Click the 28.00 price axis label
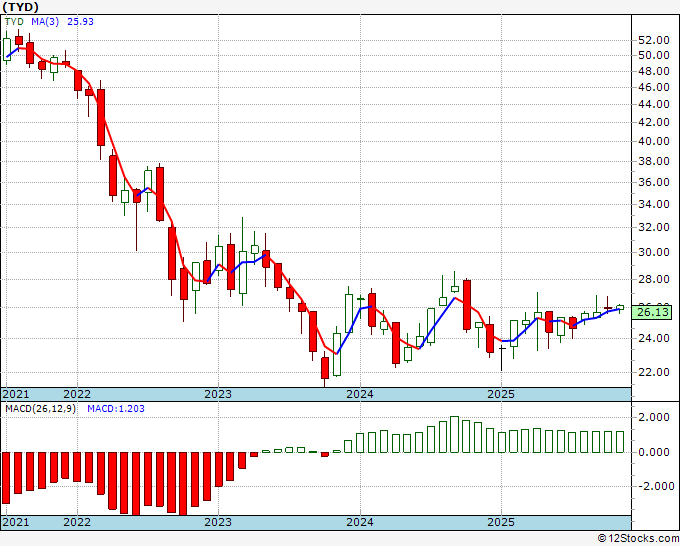The height and width of the screenshot is (546, 680). (x=654, y=279)
